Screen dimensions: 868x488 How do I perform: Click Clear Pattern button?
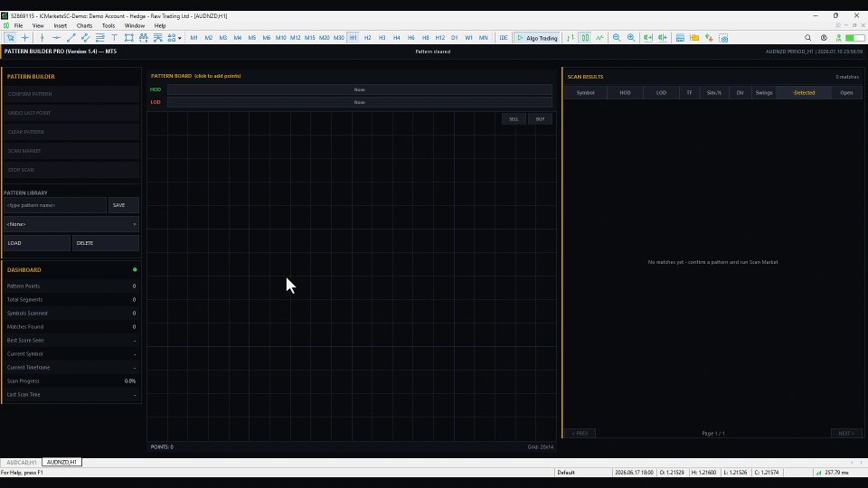point(71,132)
